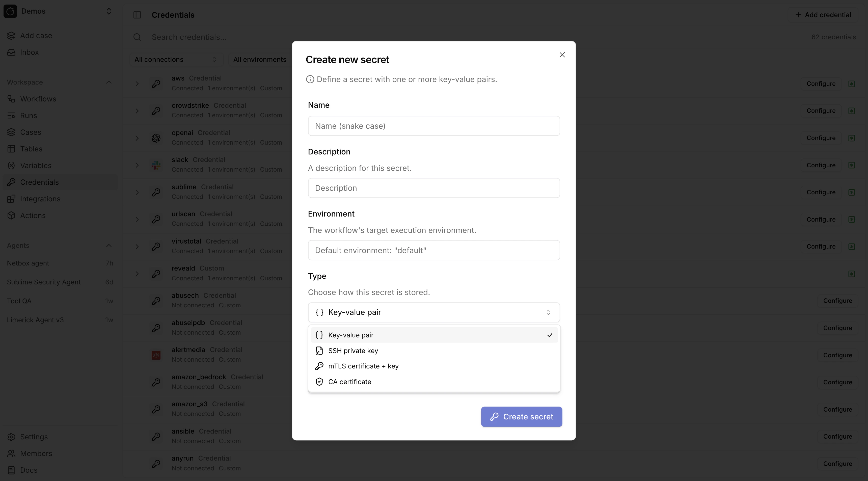
Task: Choose mTLS certificate + key type
Action: (x=363, y=366)
